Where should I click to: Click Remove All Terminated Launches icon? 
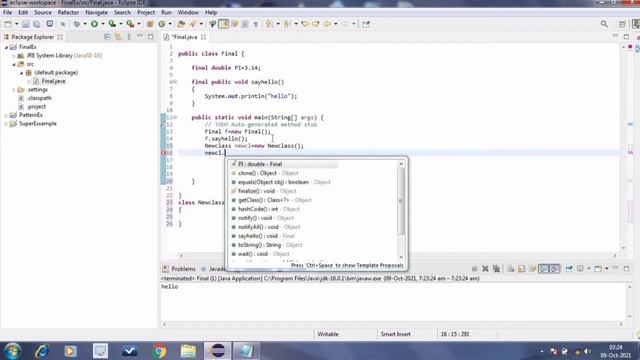point(496,269)
